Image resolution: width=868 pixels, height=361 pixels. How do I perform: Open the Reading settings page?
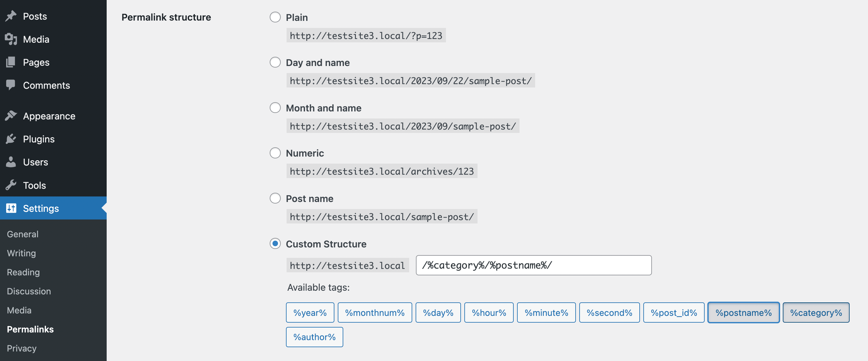pyautogui.click(x=23, y=272)
